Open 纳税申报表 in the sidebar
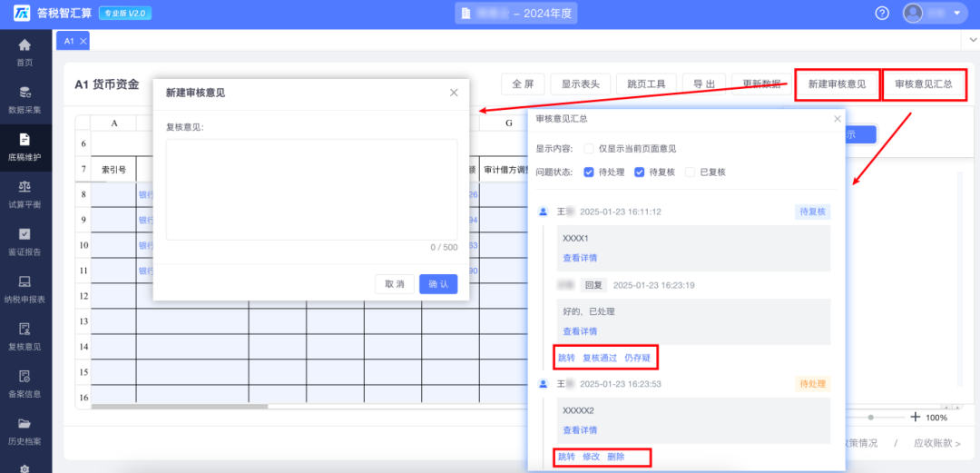The image size is (980, 473). [25, 290]
